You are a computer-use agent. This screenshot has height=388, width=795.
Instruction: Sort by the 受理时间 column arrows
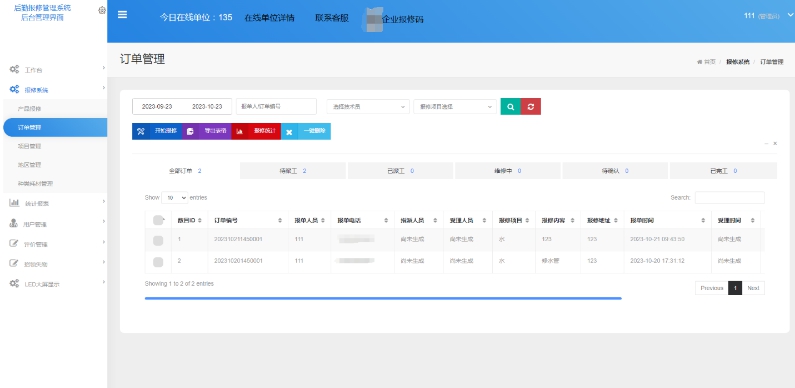pyautogui.click(x=752, y=221)
